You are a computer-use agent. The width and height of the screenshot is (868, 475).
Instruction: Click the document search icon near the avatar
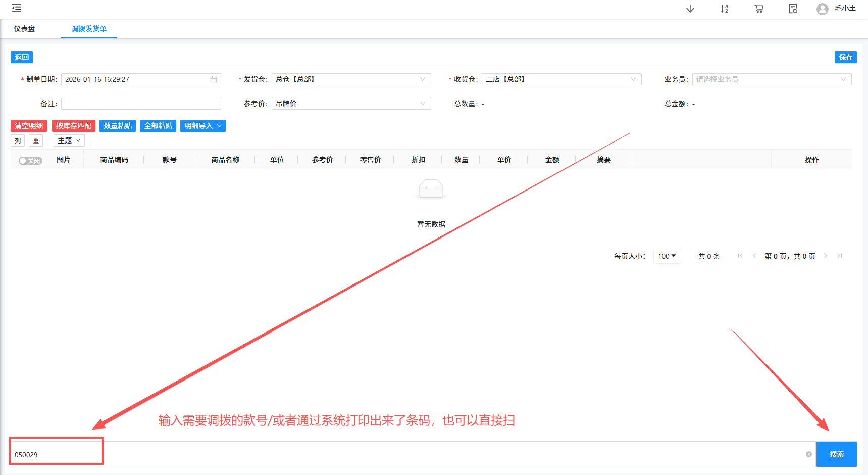click(792, 9)
